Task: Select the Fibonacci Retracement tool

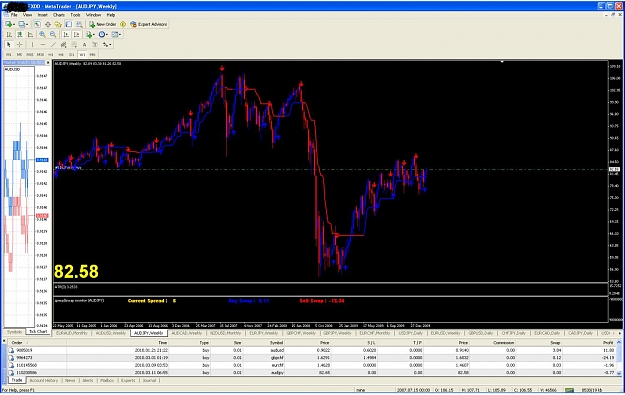Action: click(x=74, y=45)
